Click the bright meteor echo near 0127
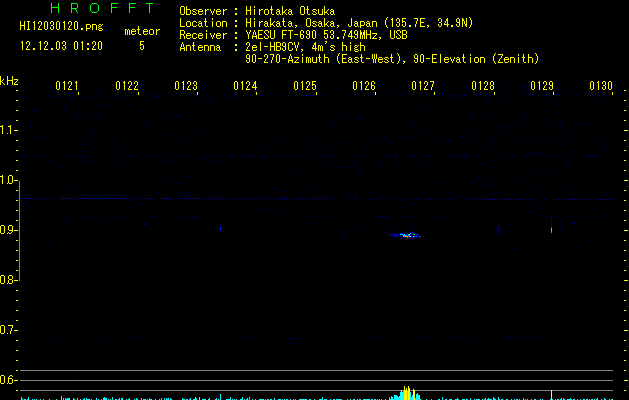Screen dimensions: 629x400 click(x=405, y=235)
